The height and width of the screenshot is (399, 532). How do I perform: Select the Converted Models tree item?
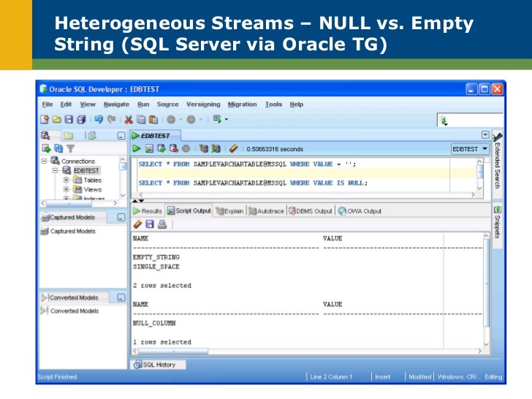tap(70, 311)
